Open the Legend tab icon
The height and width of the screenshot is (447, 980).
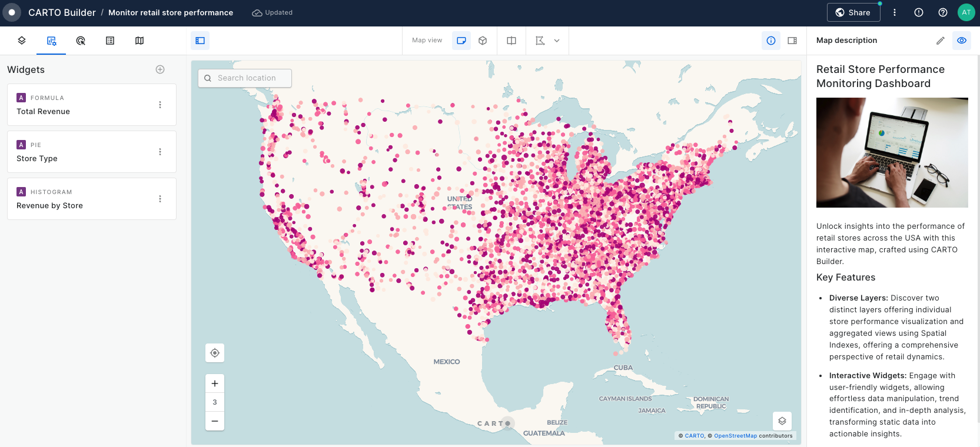[110, 41]
